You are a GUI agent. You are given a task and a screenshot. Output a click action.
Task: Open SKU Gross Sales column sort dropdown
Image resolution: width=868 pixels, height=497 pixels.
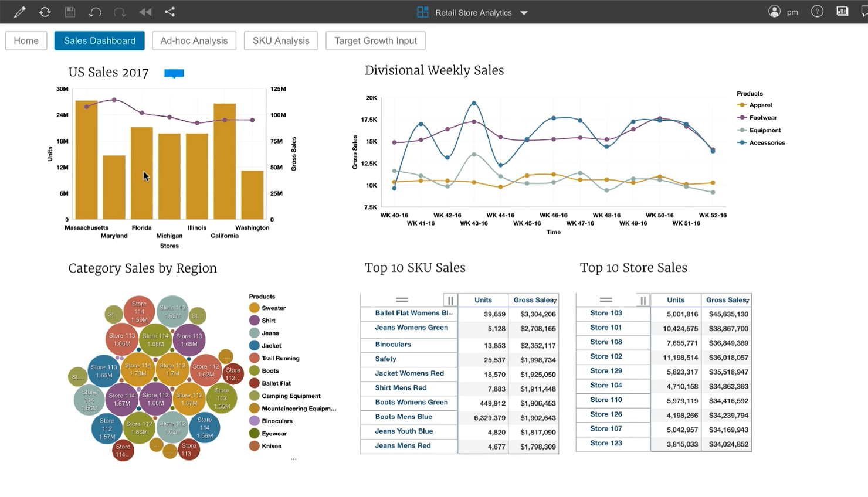[554, 301]
